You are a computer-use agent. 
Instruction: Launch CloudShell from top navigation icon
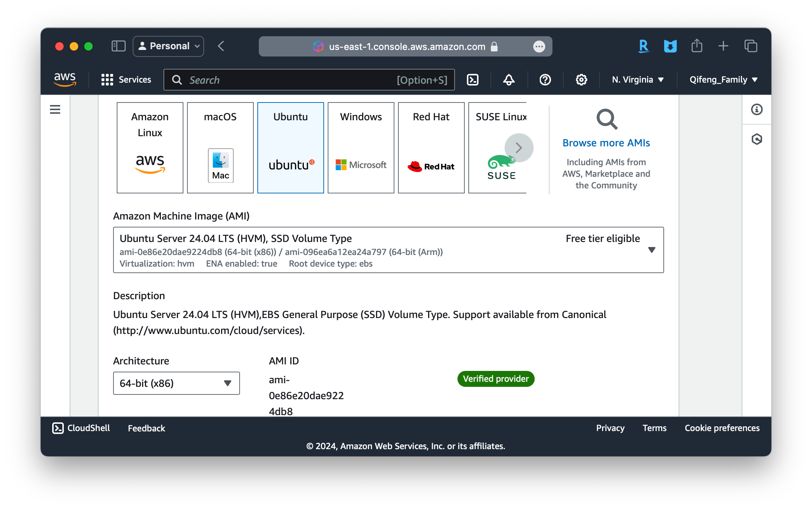pos(473,80)
